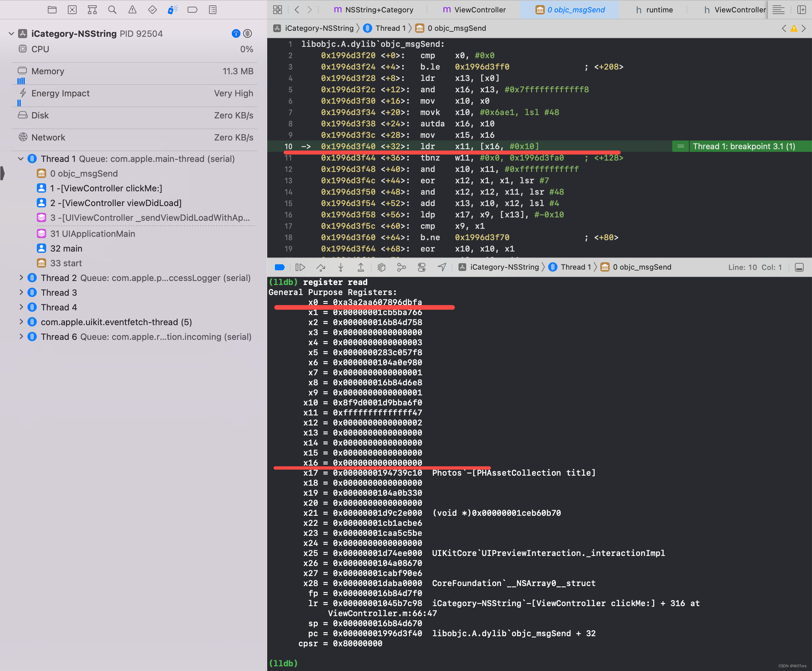Viewport: 812px width, 671px height.
Task: Click the Step Out button
Action: point(361,267)
